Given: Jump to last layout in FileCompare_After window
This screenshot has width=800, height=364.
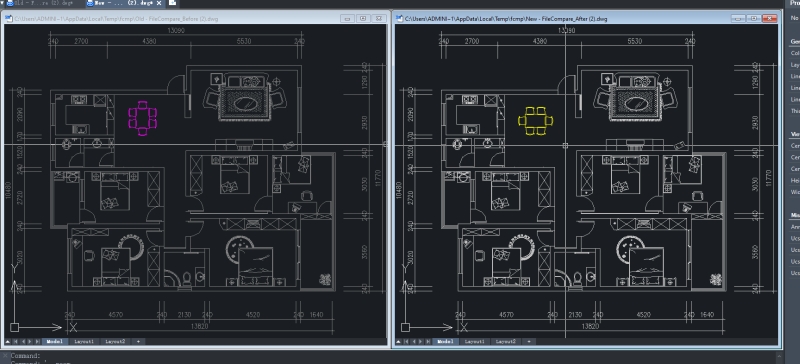Looking at the screenshot, I should coord(428,342).
